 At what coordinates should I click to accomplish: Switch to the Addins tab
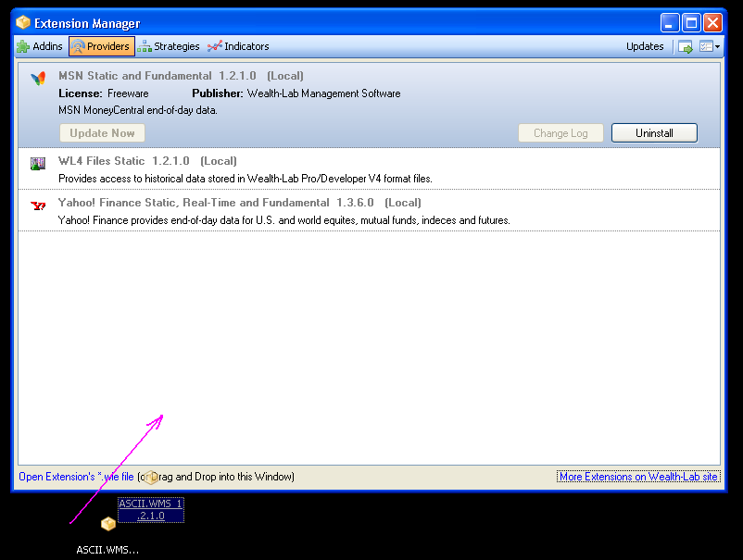(40, 46)
